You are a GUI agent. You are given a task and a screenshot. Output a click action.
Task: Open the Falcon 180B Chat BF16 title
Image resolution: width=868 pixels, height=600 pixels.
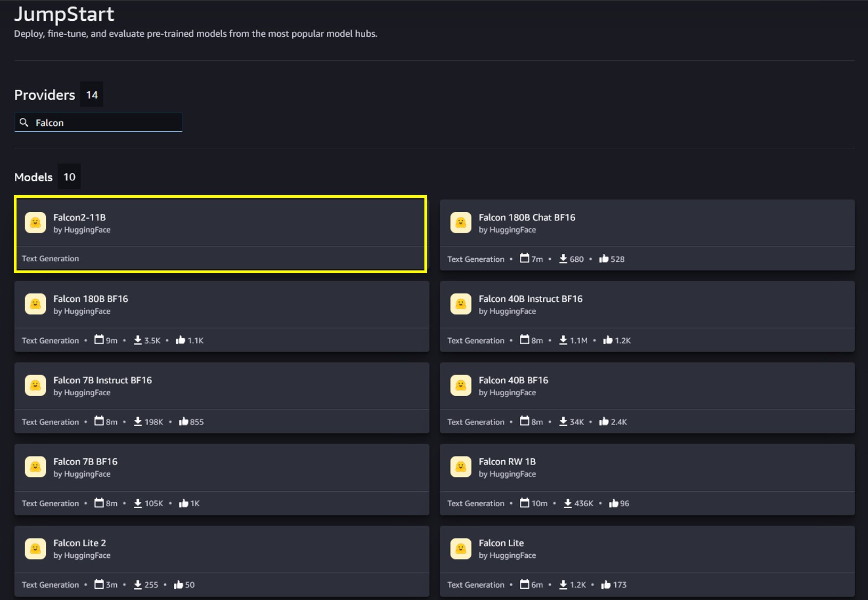coord(527,218)
